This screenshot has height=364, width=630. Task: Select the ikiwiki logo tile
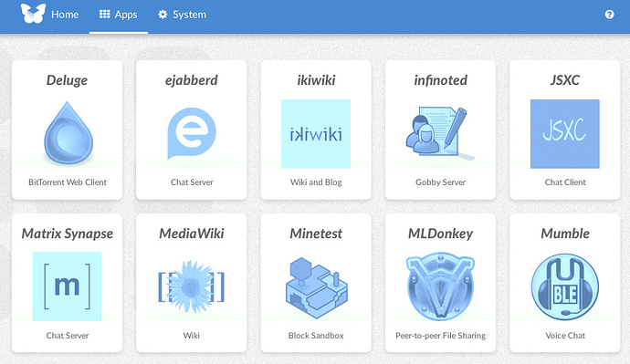[316, 133]
